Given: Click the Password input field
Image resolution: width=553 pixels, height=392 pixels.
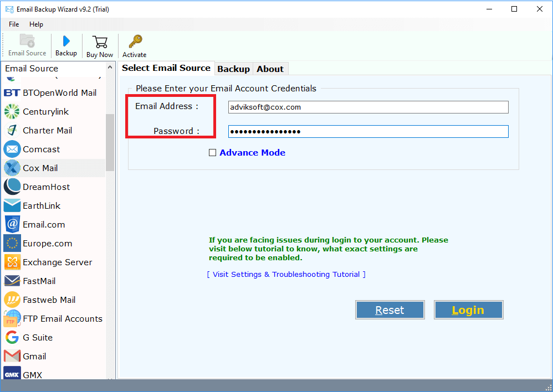Looking at the screenshot, I should pos(368,131).
